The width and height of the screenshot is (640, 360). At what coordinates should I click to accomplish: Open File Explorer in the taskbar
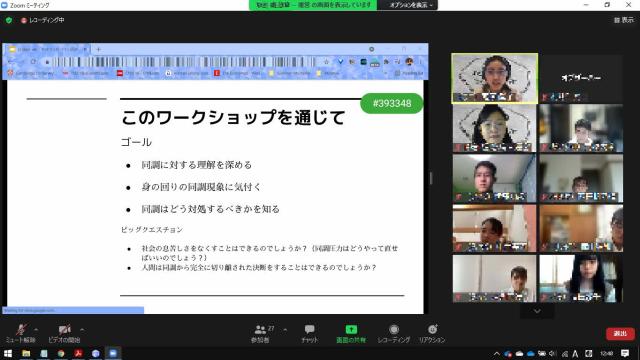coord(26,353)
